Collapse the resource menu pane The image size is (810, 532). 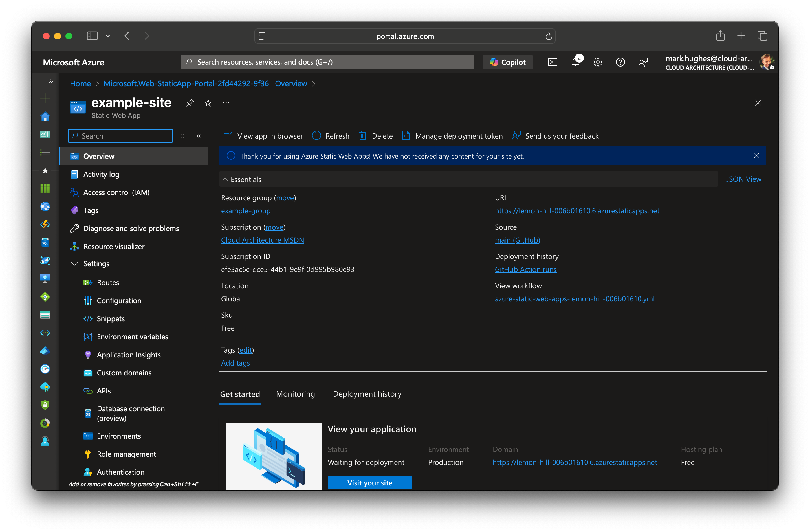click(199, 136)
